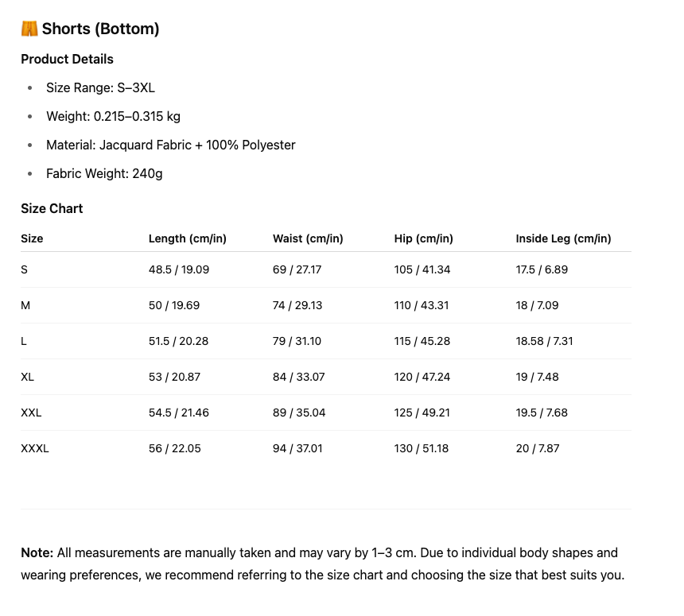This screenshot has height=616, width=684.
Task: Click the Waist (cm/in) column header
Action: 308,238
